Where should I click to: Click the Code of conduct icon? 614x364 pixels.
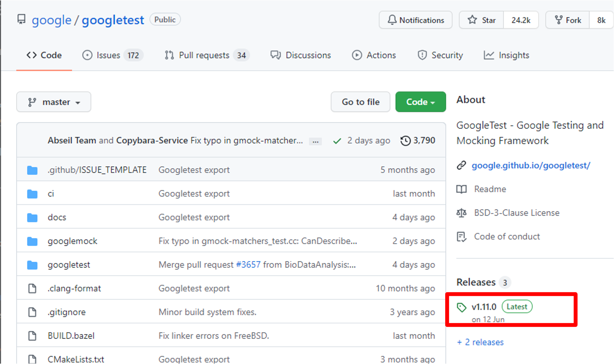[461, 237]
